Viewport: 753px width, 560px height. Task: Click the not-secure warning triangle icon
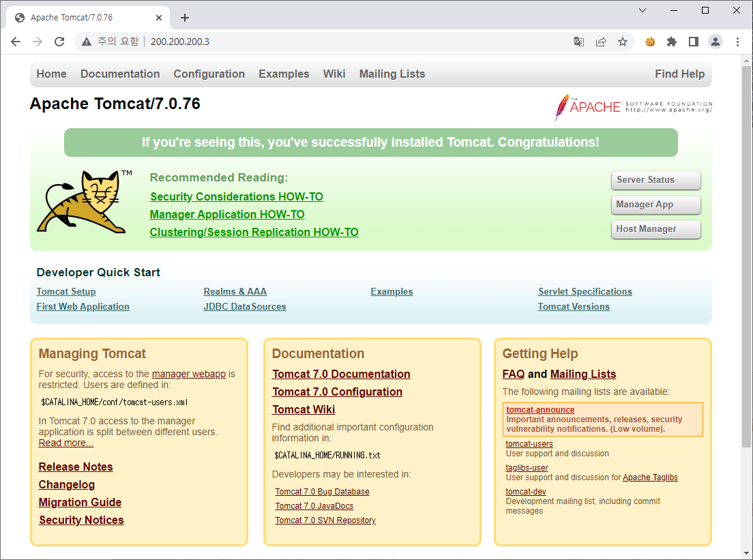click(87, 42)
